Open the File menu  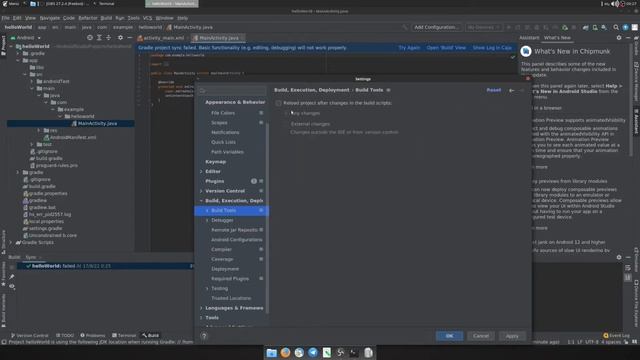point(5,18)
